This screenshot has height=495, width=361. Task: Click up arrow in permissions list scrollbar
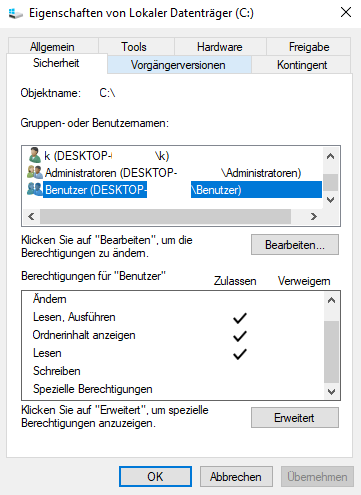(x=331, y=300)
